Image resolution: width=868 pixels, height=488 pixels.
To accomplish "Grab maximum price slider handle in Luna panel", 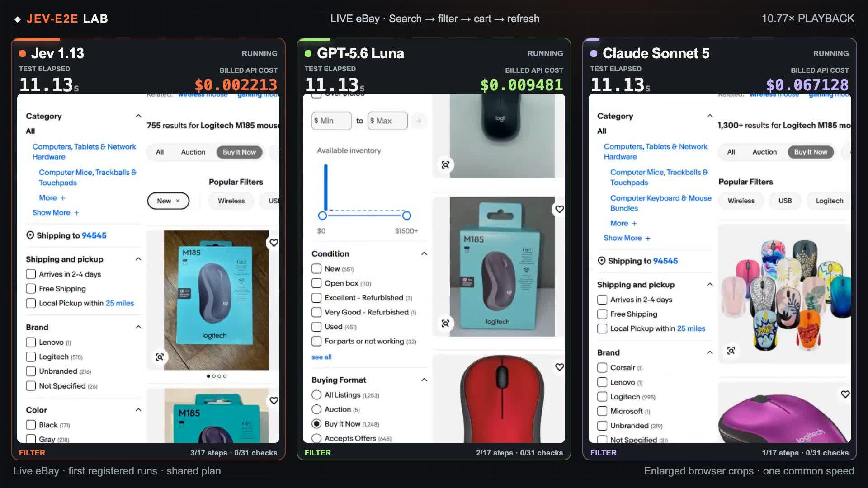I will (x=406, y=216).
